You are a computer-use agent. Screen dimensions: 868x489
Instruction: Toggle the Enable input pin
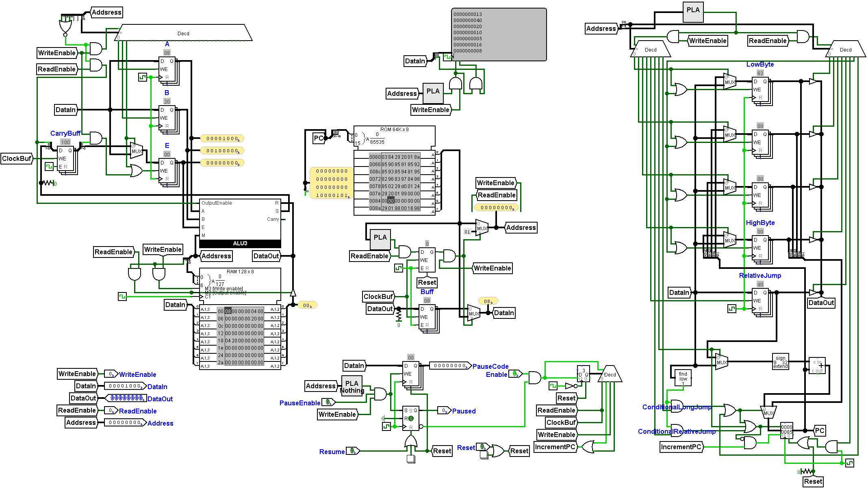coord(514,374)
